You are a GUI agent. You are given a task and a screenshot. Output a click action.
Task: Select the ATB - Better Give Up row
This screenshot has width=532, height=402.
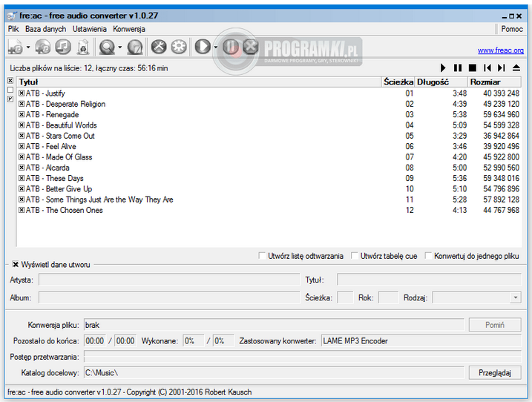click(x=269, y=188)
